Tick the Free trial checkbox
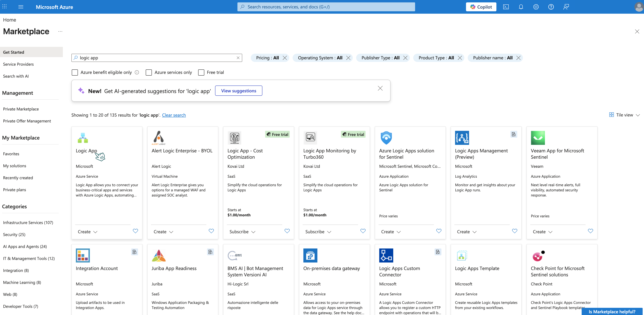 tap(201, 72)
